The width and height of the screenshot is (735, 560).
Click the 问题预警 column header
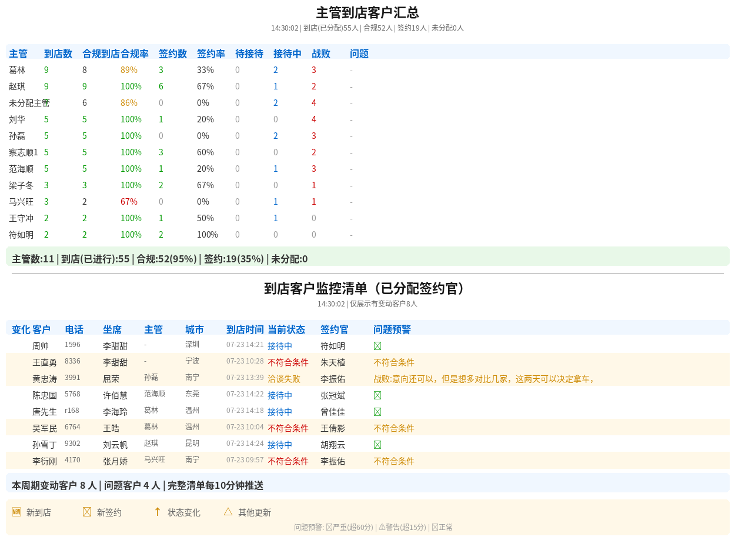(392, 329)
